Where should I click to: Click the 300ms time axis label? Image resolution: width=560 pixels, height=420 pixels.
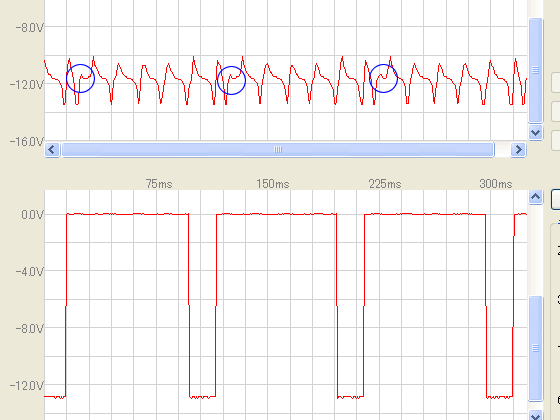[496, 184]
